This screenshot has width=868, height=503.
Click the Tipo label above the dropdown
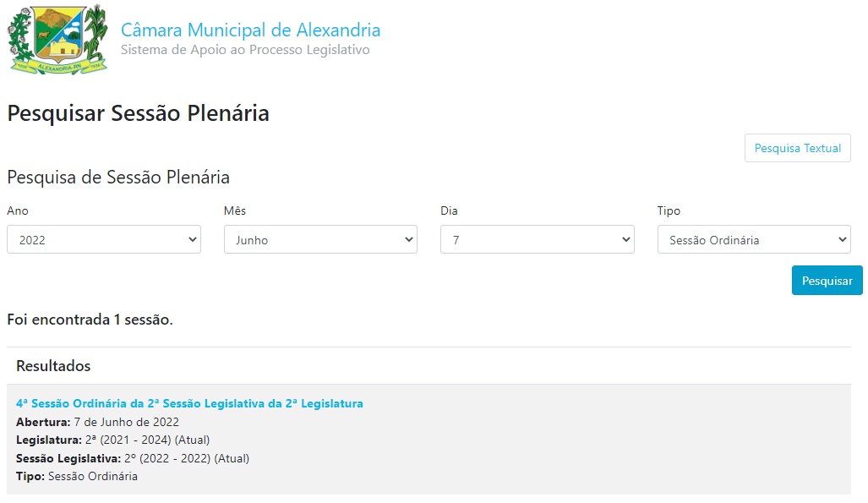[x=669, y=211]
